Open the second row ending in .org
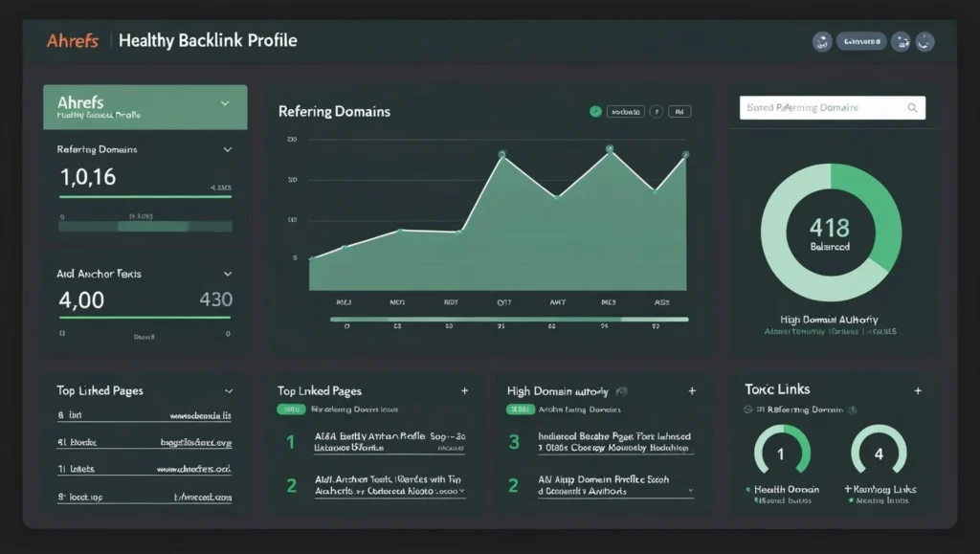The image size is (980, 554). pos(145,442)
